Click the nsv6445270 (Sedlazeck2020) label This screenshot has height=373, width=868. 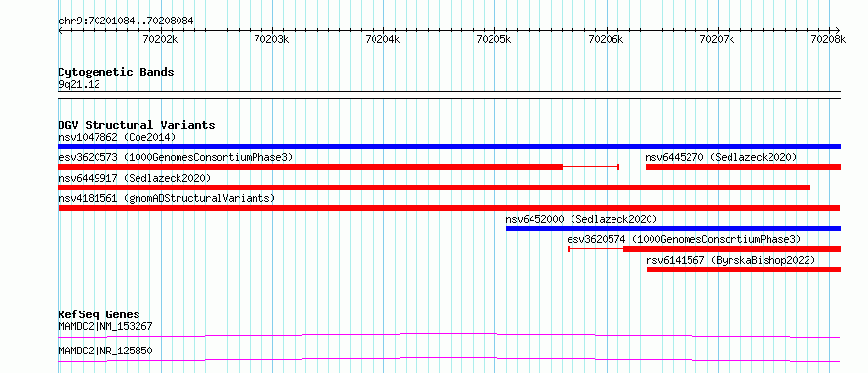(x=721, y=157)
